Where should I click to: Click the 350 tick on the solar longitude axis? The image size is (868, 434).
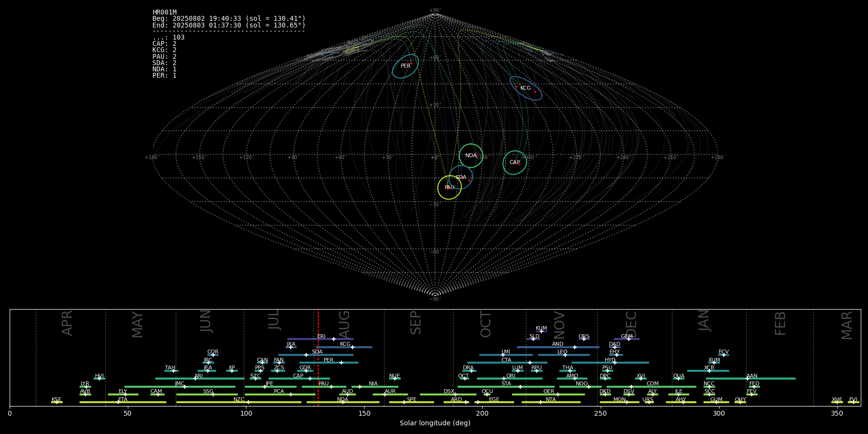point(837,413)
